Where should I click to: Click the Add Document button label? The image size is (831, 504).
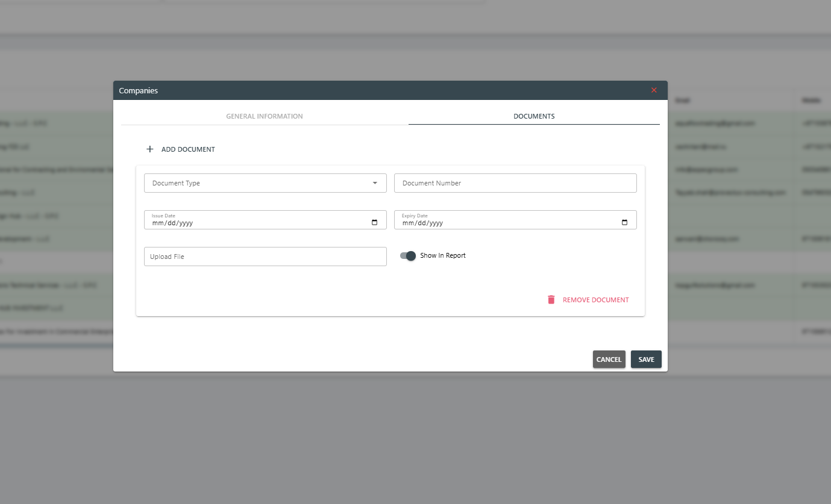[x=188, y=149]
